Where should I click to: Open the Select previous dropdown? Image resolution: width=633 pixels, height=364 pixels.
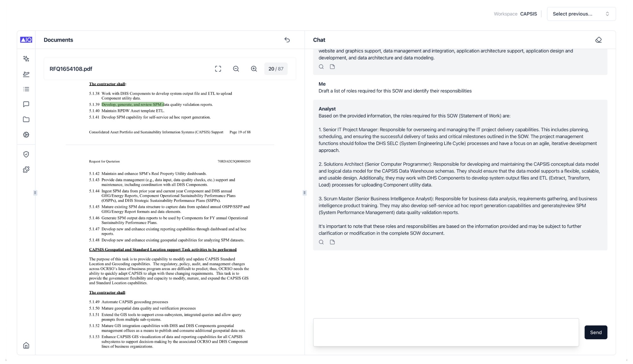581,14
